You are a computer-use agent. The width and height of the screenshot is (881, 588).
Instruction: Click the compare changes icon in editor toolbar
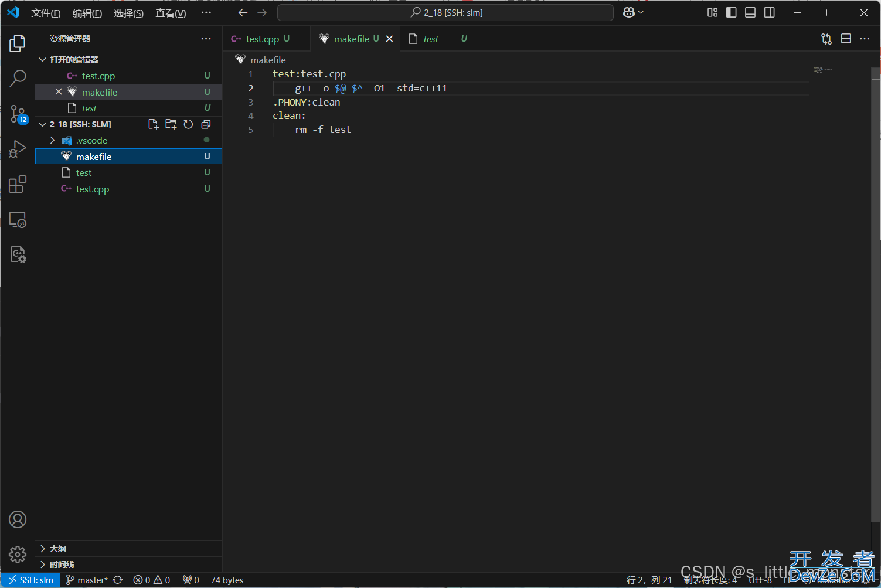click(826, 39)
